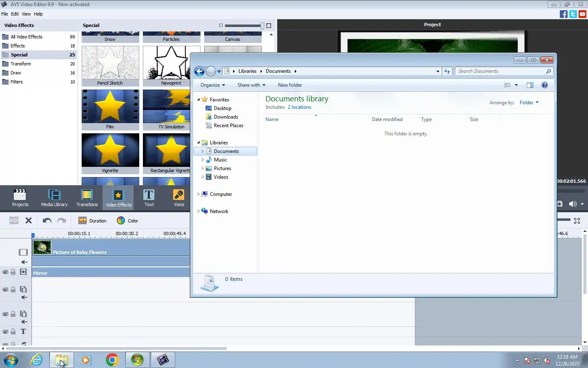Image resolution: width=588 pixels, height=368 pixels.
Task: Delete selected item with the X icon
Action: (29, 221)
